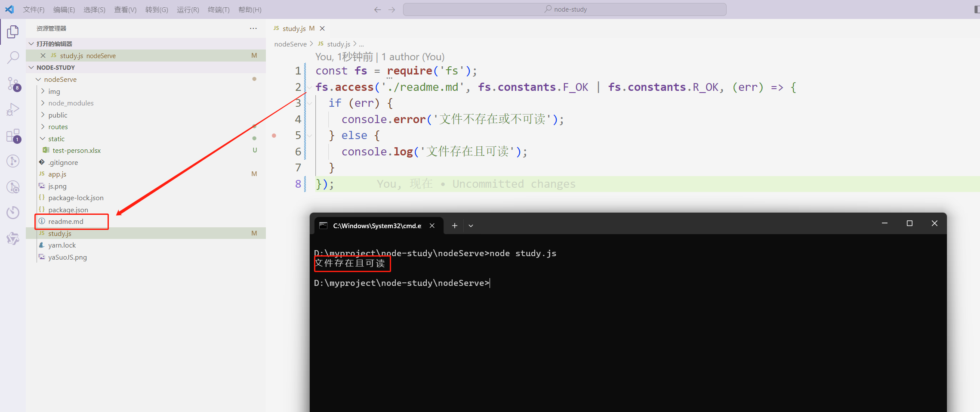Open readme.md in the file tree
Viewport: 980px width, 412px height.
pos(66,222)
